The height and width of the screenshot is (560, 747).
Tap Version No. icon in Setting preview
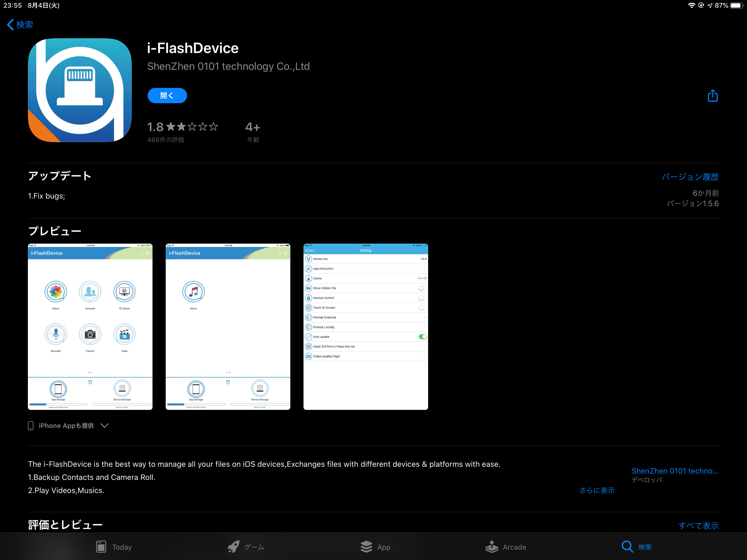pos(308,259)
